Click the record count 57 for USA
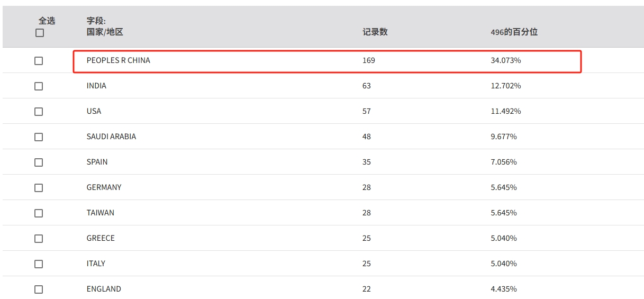Image resolution: width=644 pixels, height=299 pixels. click(366, 111)
